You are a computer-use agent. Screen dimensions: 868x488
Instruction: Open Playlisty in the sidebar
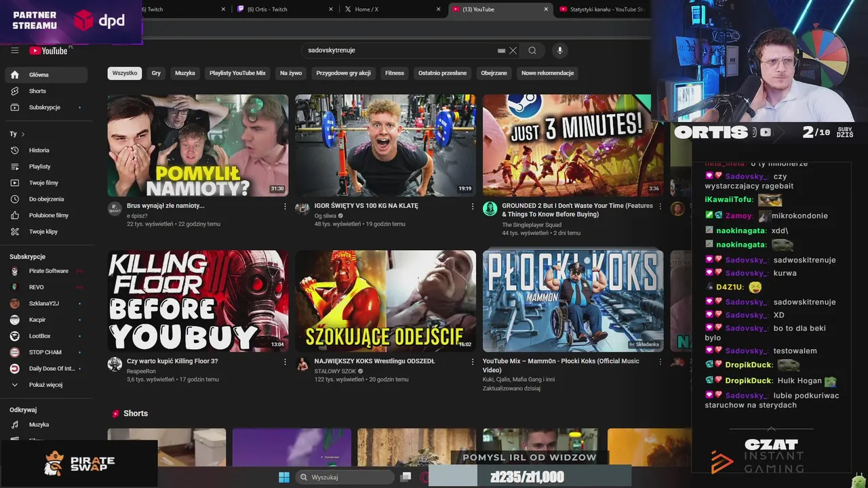coord(45,167)
